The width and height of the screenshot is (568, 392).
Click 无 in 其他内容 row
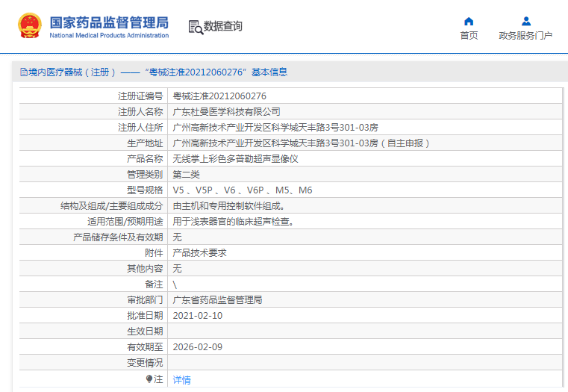pyautogui.click(x=177, y=269)
